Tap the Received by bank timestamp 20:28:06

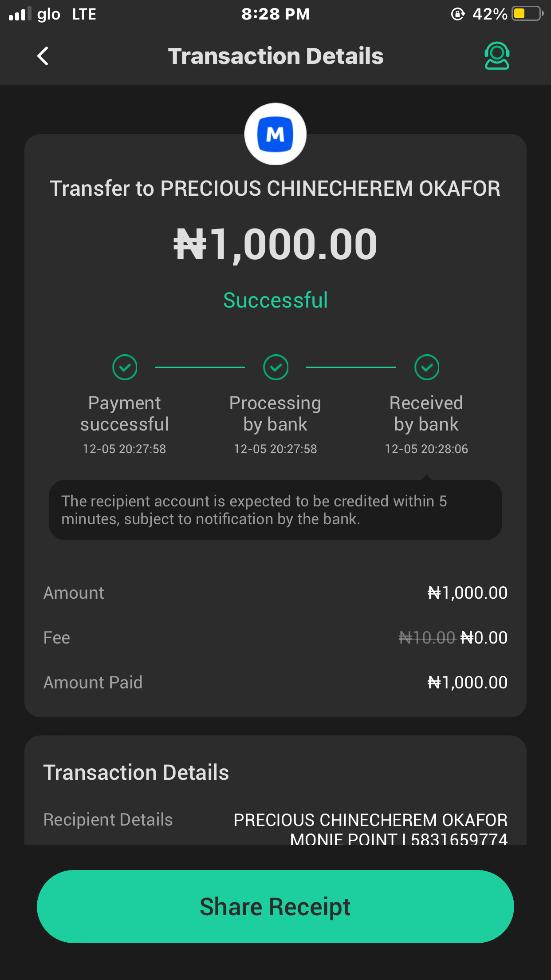427,449
